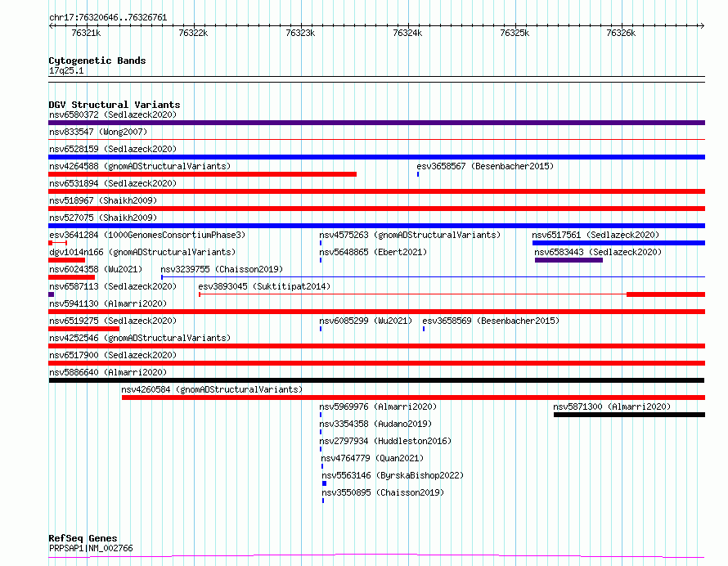Click the chr17:76320646..76326761 coordinate text

pos(108,17)
